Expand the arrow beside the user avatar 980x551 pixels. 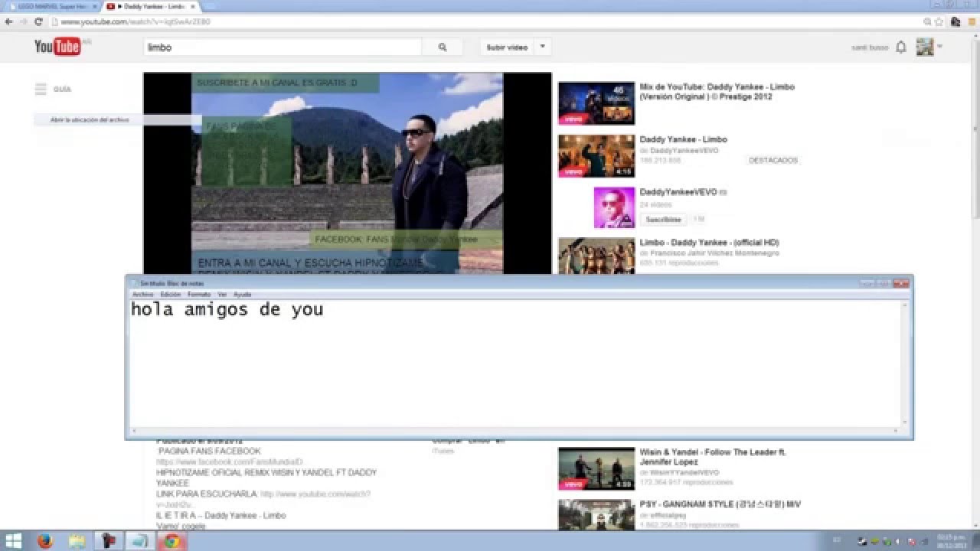tap(939, 47)
